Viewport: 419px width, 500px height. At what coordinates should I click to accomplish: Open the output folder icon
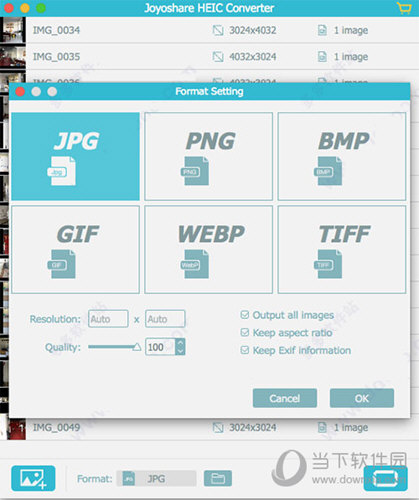(x=218, y=479)
